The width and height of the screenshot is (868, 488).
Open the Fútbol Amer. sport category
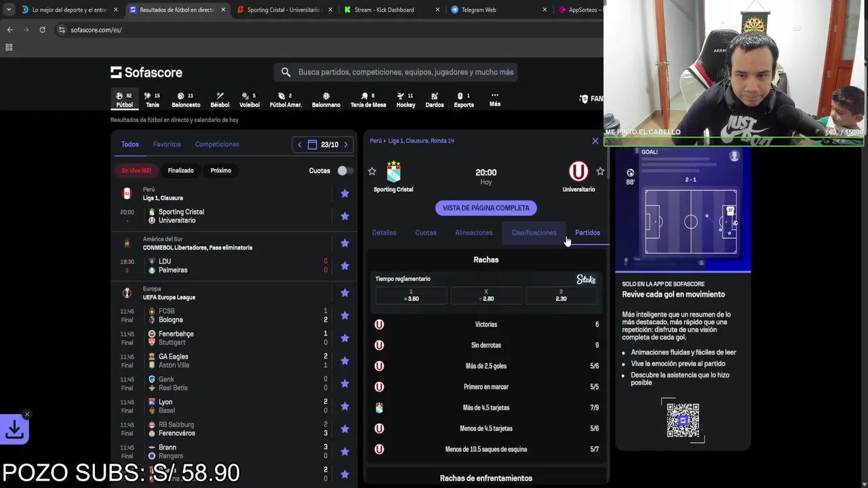(x=285, y=100)
